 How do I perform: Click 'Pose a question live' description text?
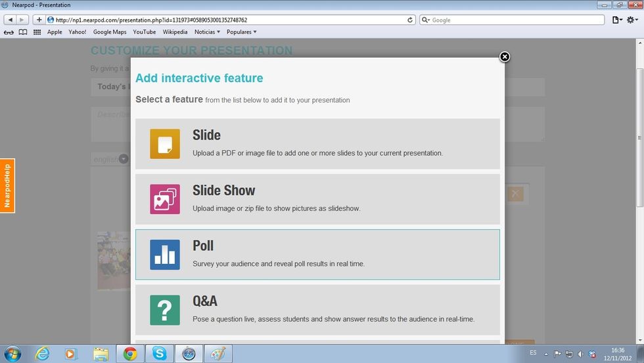coord(334,319)
